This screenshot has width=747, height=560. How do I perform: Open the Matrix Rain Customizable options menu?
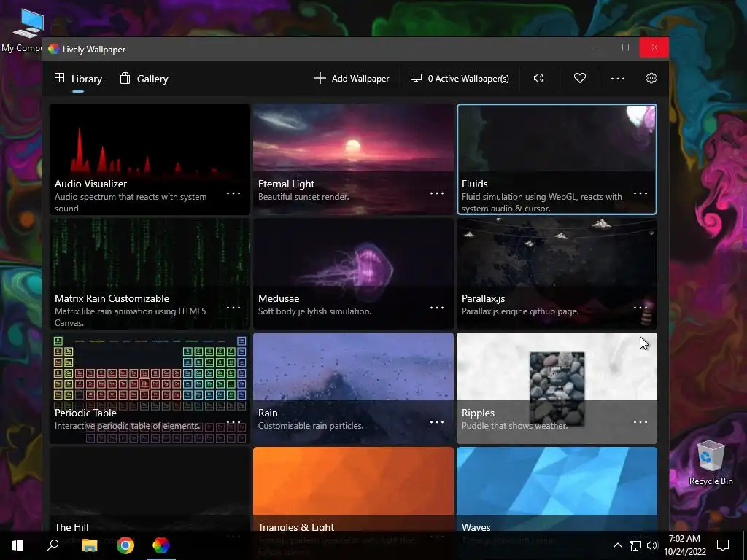233,308
